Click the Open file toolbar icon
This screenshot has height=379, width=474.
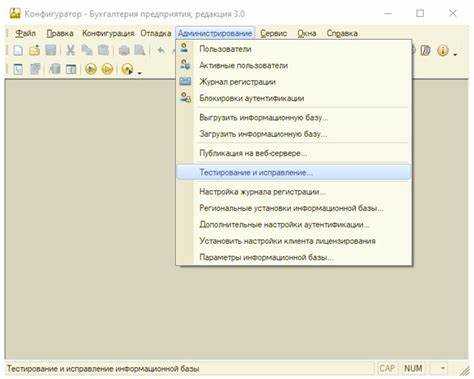(34, 50)
